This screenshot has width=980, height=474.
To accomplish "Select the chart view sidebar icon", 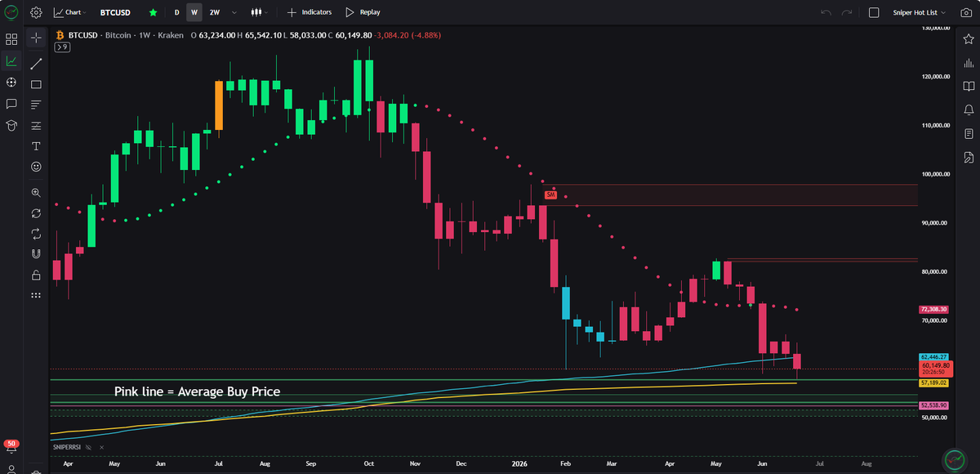I will tap(11, 60).
